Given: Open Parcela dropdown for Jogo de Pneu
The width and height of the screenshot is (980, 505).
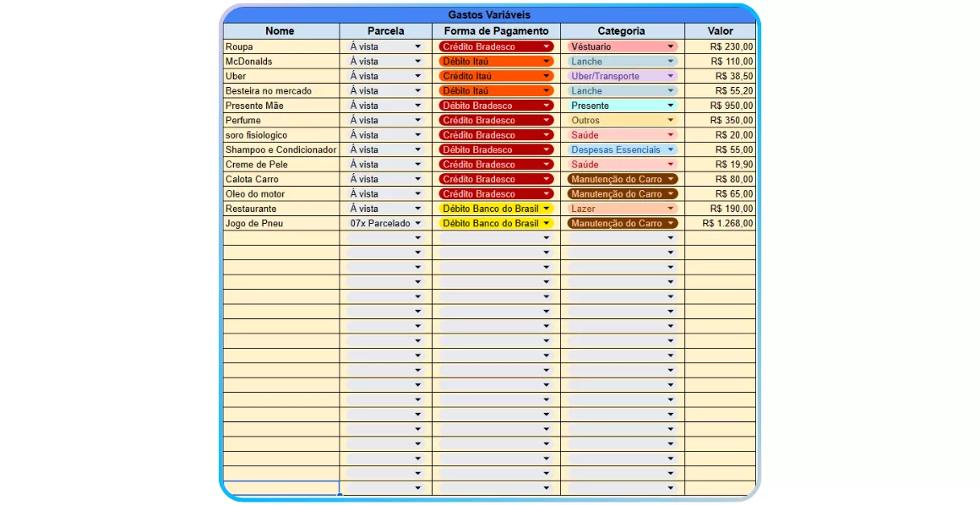Looking at the screenshot, I should coord(417,224).
